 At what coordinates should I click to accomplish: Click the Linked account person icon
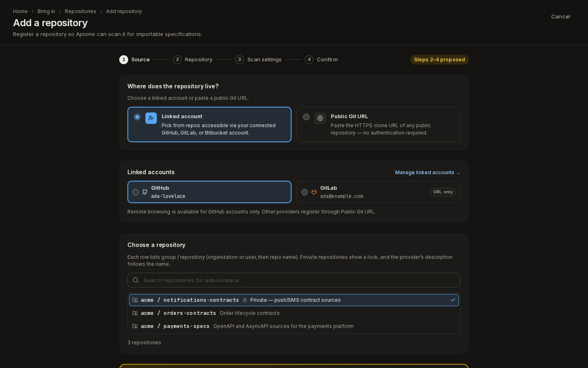151,118
